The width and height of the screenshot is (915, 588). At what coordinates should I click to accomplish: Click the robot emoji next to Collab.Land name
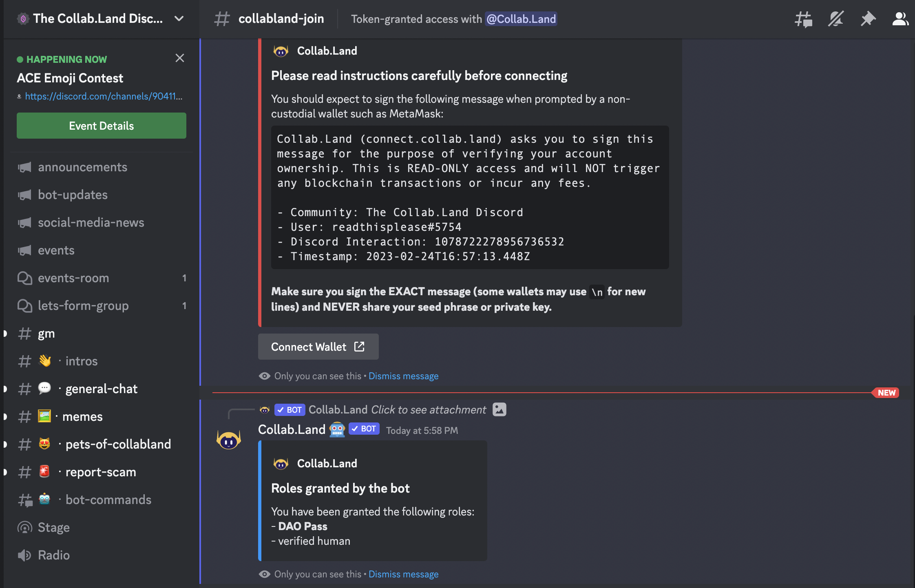[x=337, y=429]
